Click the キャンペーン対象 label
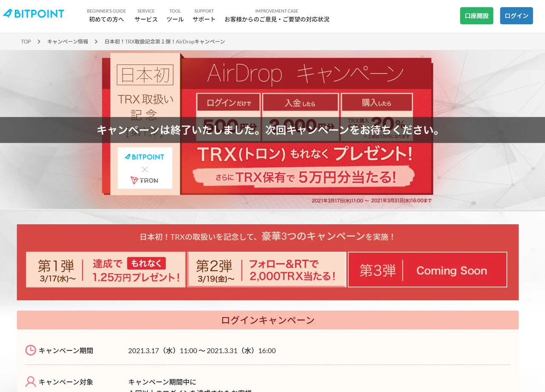 click(66, 382)
